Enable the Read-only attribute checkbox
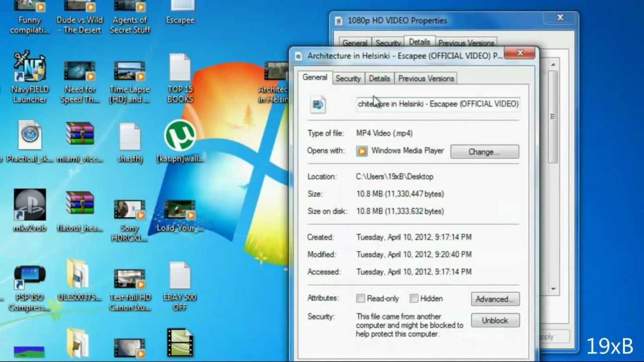644x362 pixels. [360, 298]
